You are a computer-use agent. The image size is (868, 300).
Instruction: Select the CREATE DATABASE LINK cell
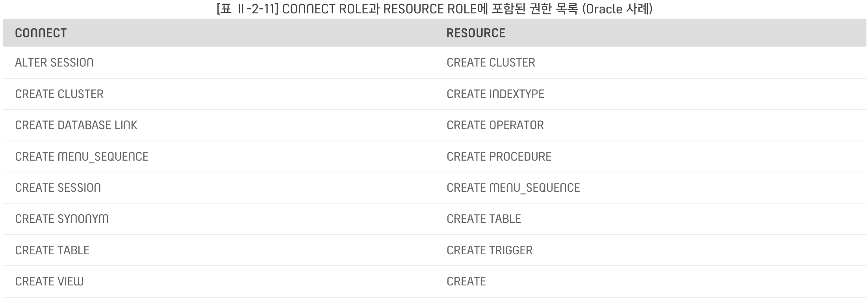pos(76,125)
